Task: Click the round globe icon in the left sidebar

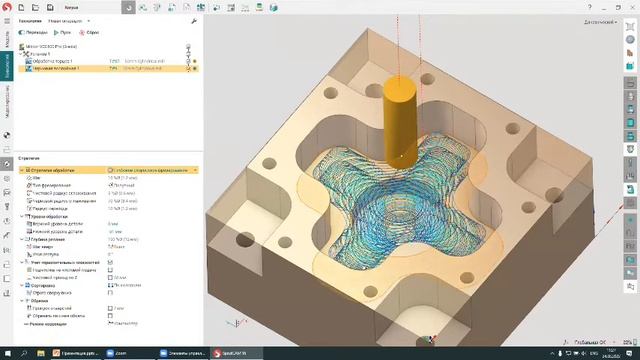Action: 7,135
